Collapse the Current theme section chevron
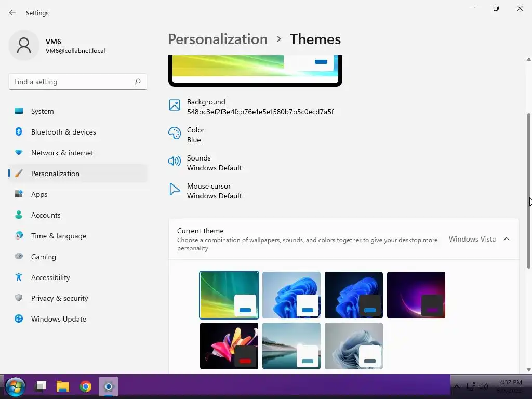This screenshot has width=532, height=399. click(x=507, y=239)
